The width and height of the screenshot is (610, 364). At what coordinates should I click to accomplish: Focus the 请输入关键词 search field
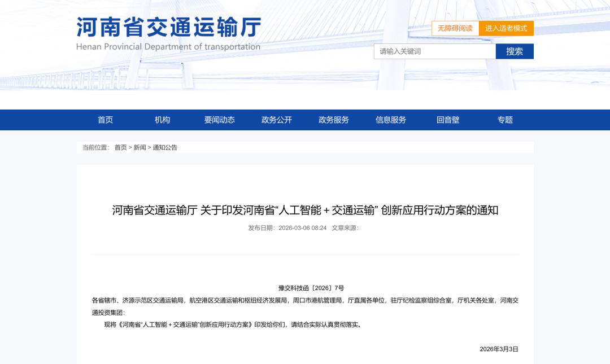pyautogui.click(x=434, y=51)
